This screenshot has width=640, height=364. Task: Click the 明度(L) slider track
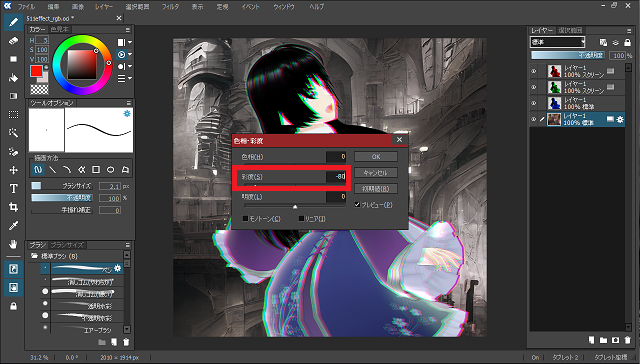tap(295, 207)
